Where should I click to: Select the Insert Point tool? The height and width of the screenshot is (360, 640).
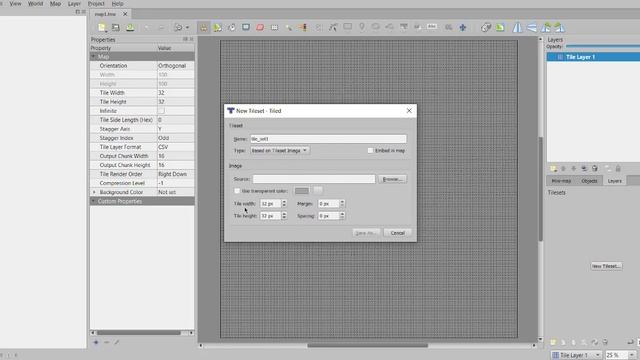tap(362, 27)
